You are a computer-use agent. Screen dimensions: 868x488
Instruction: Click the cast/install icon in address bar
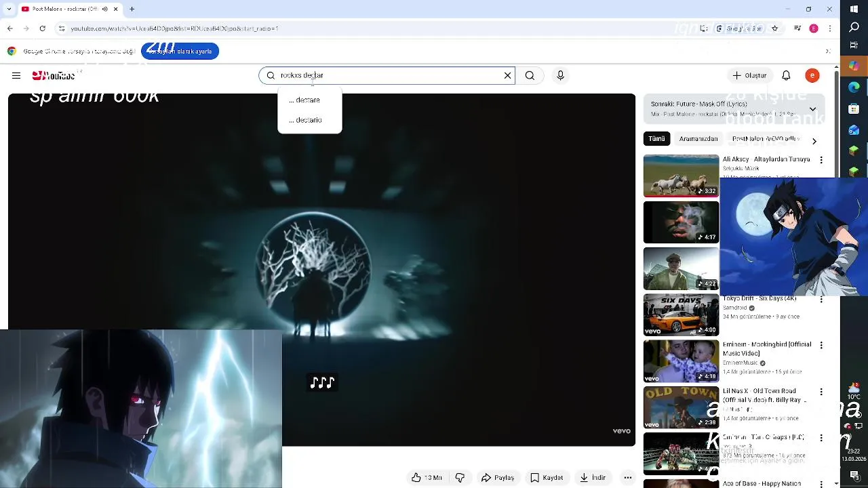point(704,28)
